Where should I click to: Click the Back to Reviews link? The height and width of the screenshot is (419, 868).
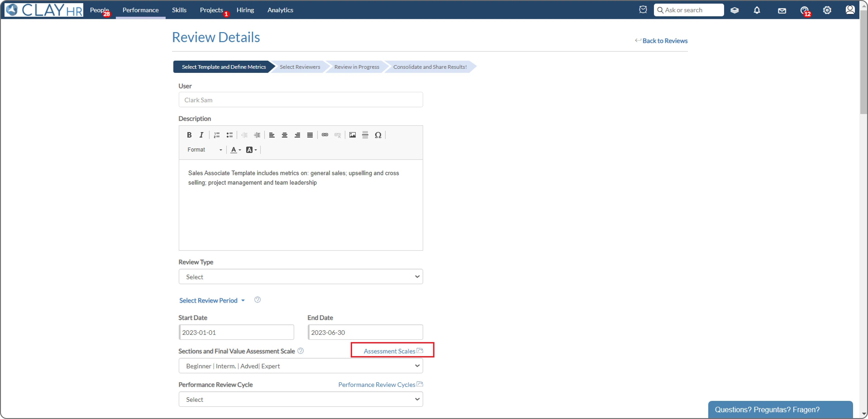pyautogui.click(x=665, y=41)
